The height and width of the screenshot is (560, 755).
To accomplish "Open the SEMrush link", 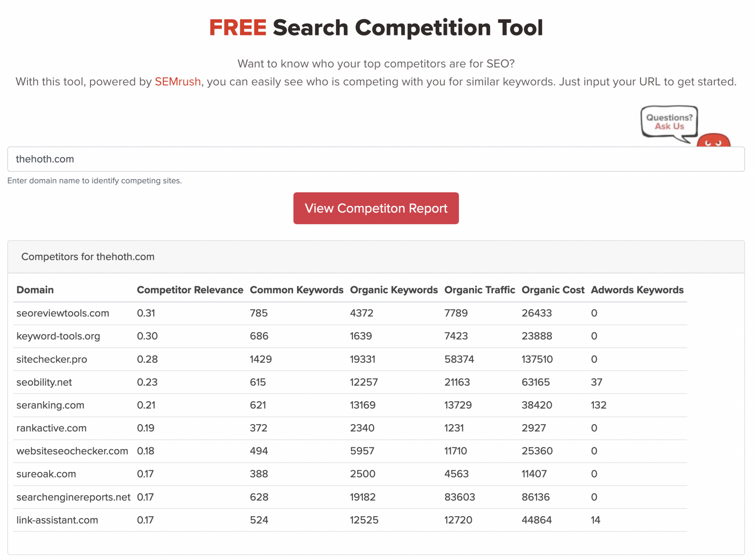I will 178,81.
